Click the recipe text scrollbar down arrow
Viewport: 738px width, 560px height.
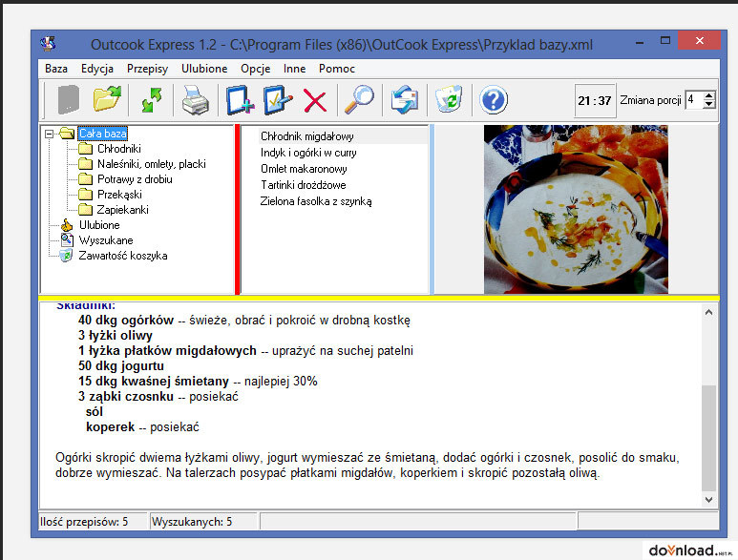pyautogui.click(x=708, y=499)
